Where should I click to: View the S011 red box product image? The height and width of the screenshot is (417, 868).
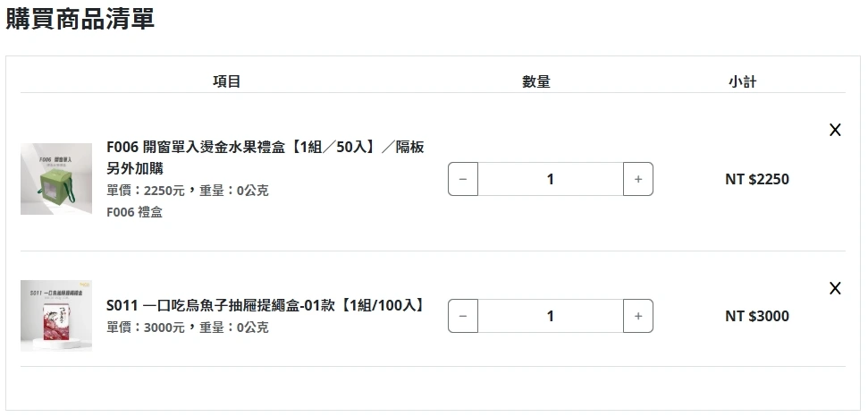[x=56, y=315]
